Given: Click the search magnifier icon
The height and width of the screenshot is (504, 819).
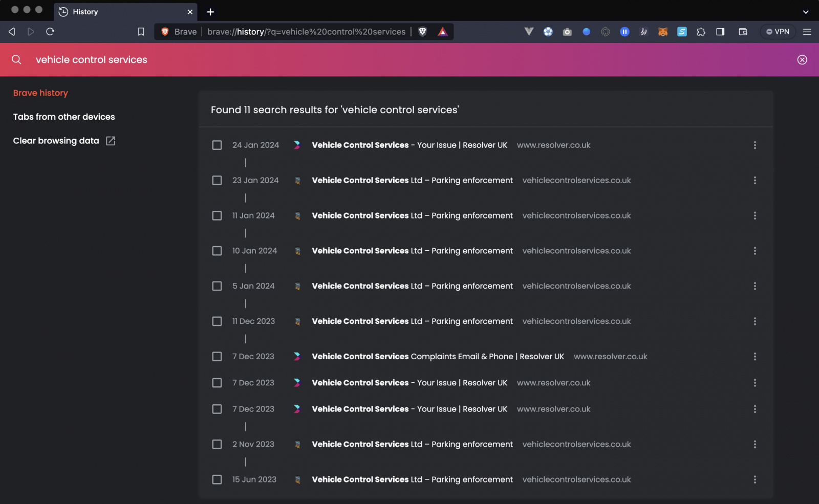Looking at the screenshot, I should [x=16, y=59].
